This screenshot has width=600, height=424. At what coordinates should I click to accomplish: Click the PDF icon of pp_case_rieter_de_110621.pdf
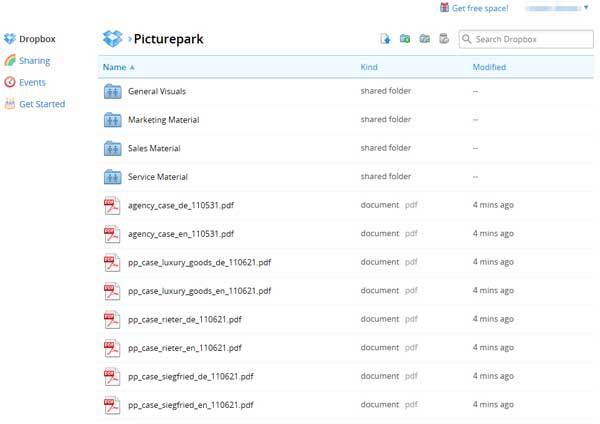click(x=112, y=320)
